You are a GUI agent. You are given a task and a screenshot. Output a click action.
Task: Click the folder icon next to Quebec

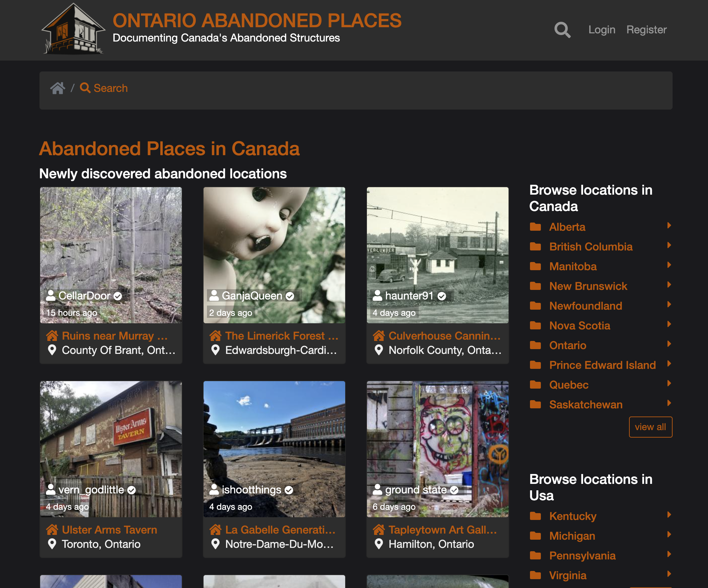coord(536,385)
